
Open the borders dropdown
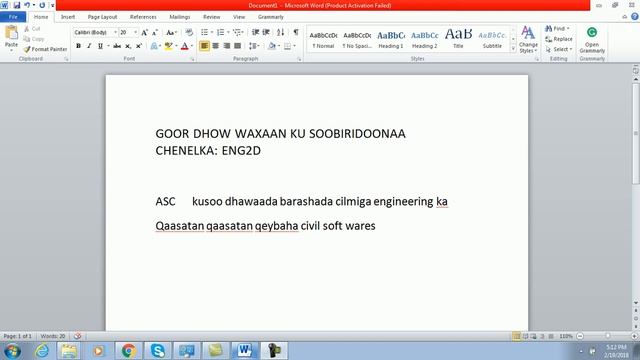click(x=295, y=46)
